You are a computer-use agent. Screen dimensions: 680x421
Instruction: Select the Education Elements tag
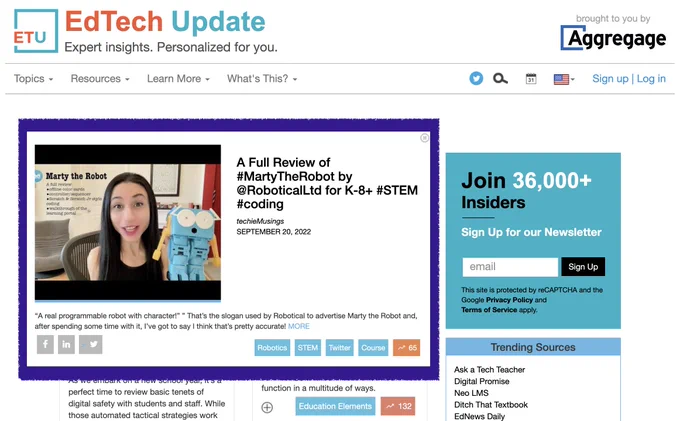pyautogui.click(x=335, y=406)
